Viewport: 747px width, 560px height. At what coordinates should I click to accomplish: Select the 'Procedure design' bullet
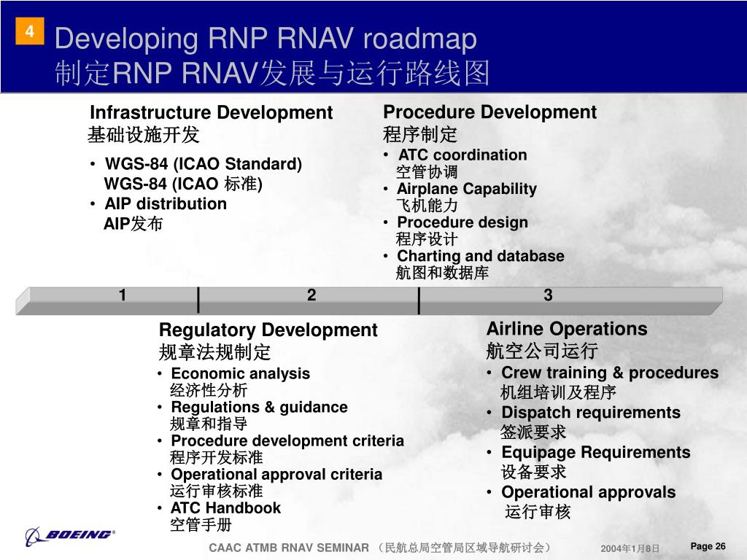[x=462, y=222]
